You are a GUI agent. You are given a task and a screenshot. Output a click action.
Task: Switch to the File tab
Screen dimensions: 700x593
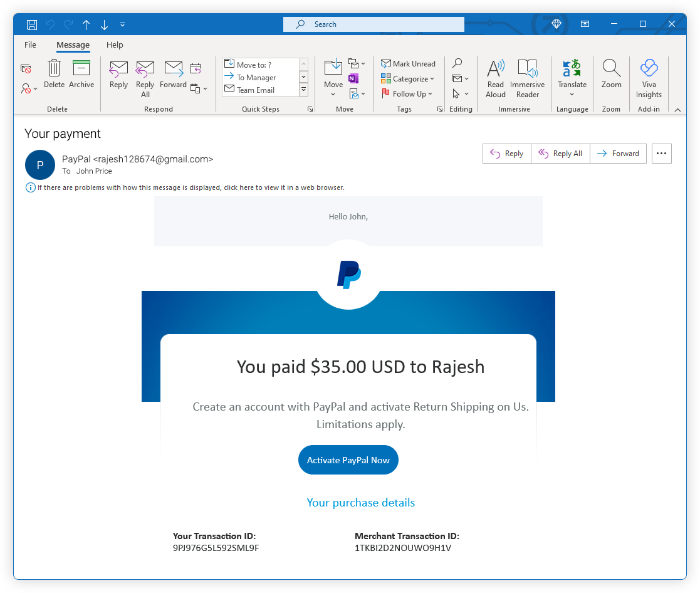[29, 45]
